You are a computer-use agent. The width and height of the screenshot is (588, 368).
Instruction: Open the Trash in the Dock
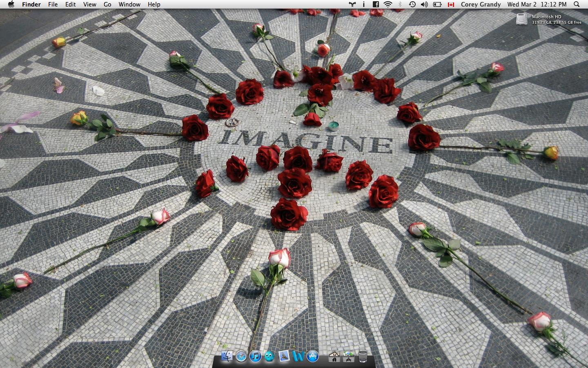pos(363,357)
